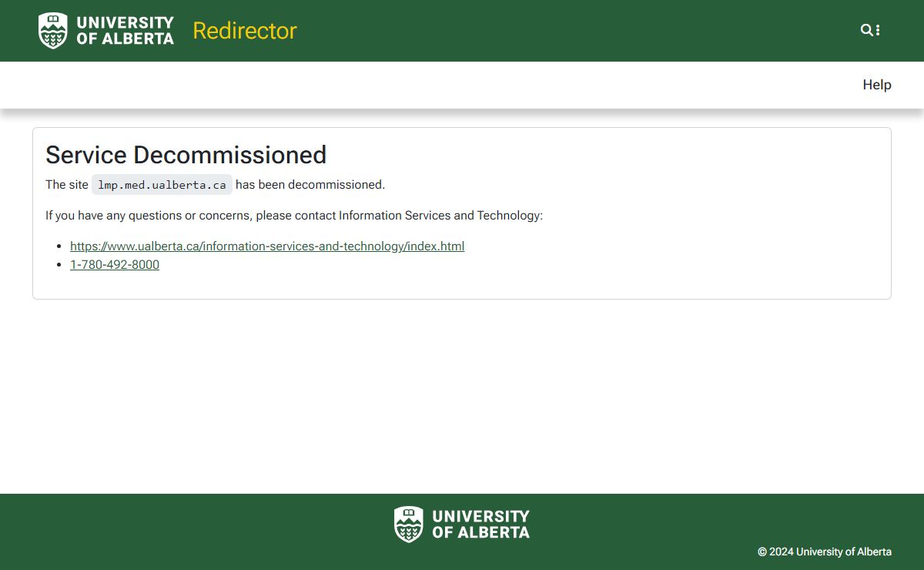Screen dimensions: 924x570
Task: Open the Information Services and Technology URL link
Action: tap(267, 246)
